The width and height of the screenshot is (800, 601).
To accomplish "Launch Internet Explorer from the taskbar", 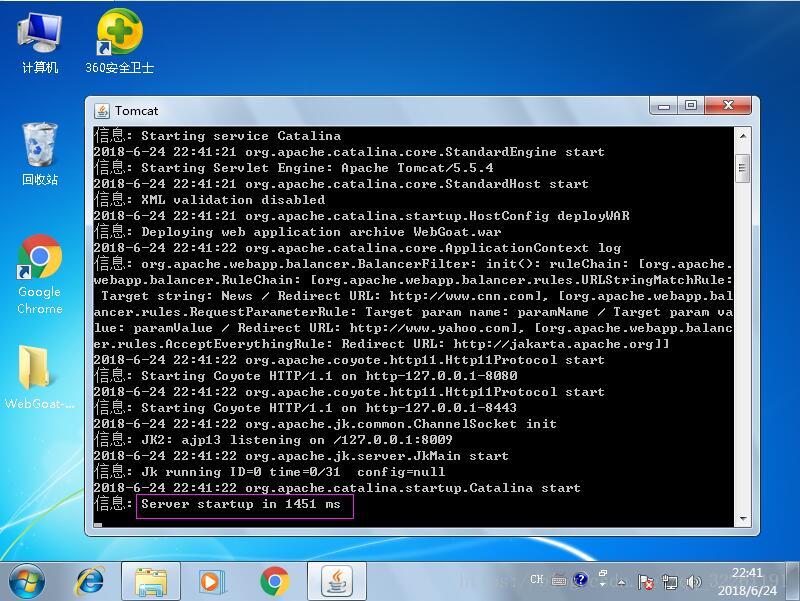I will (90, 582).
